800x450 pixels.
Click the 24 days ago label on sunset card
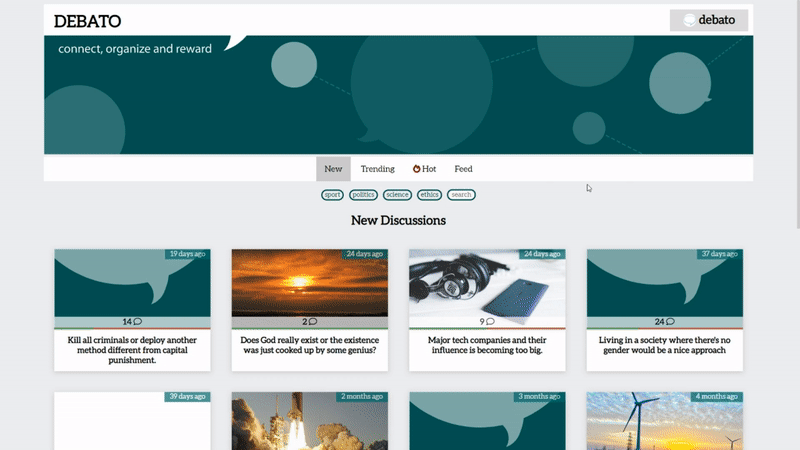(365, 254)
